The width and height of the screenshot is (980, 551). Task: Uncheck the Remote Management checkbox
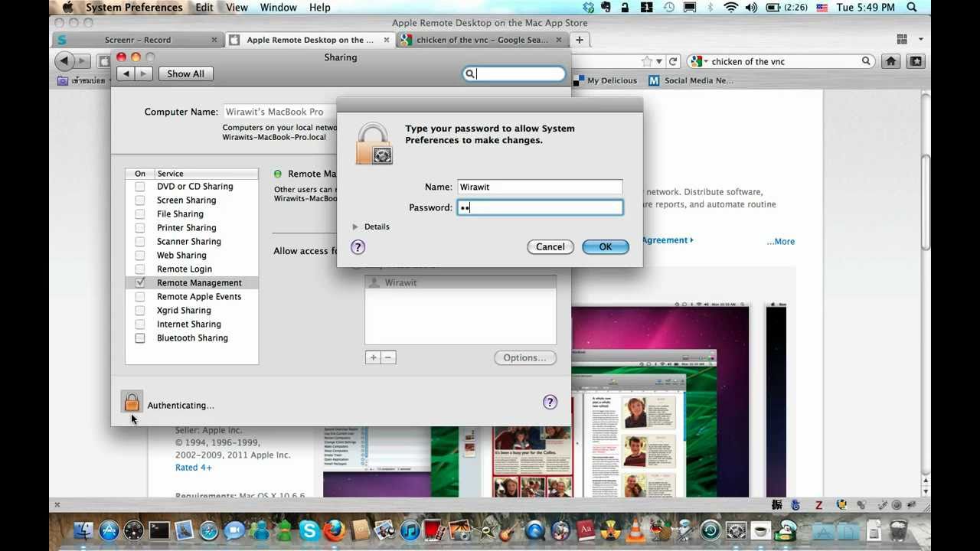[x=140, y=283]
